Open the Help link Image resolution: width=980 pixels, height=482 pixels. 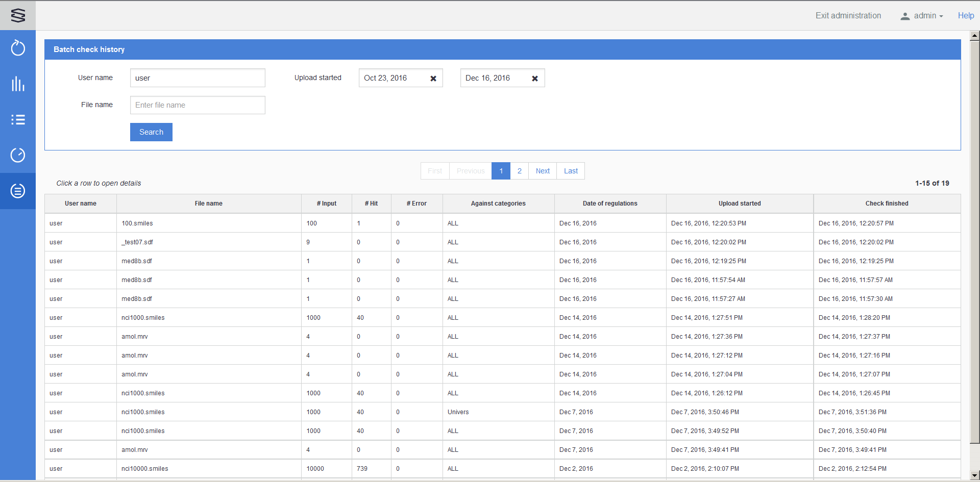(966, 16)
